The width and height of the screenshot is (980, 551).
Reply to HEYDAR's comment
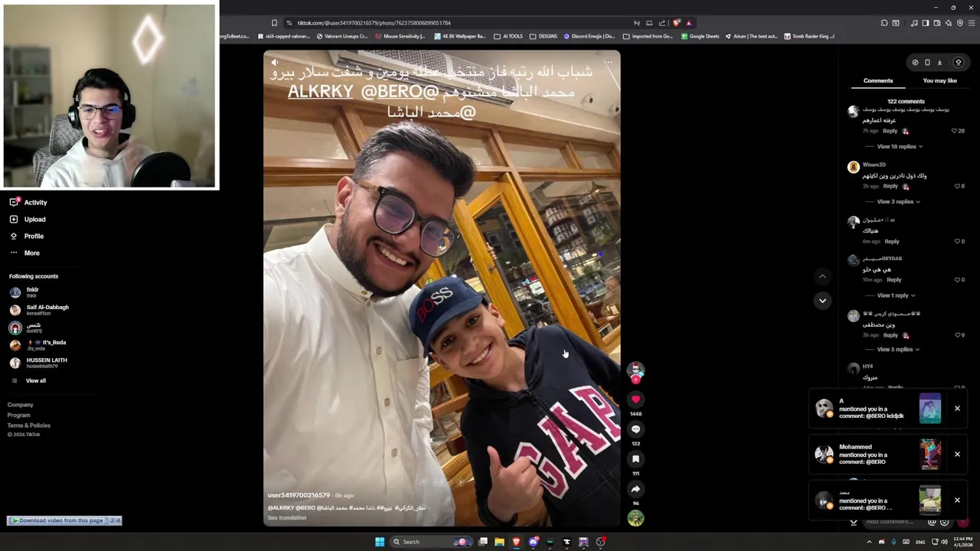click(893, 279)
